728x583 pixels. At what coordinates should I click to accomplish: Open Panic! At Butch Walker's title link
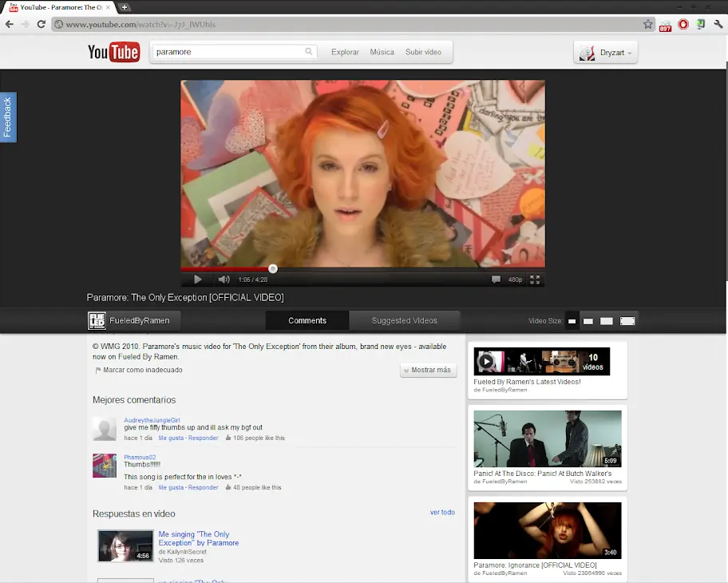click(x=542, y=474)
